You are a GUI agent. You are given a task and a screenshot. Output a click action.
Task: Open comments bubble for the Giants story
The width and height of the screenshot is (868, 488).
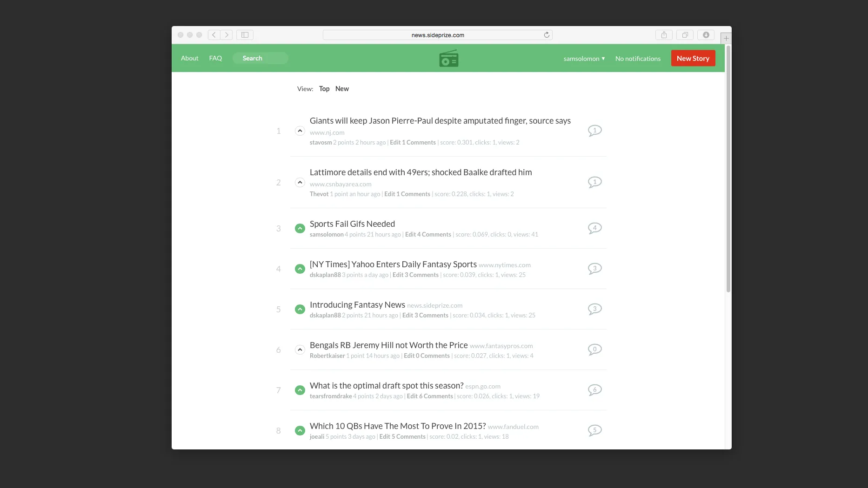[x=594, y=131]
